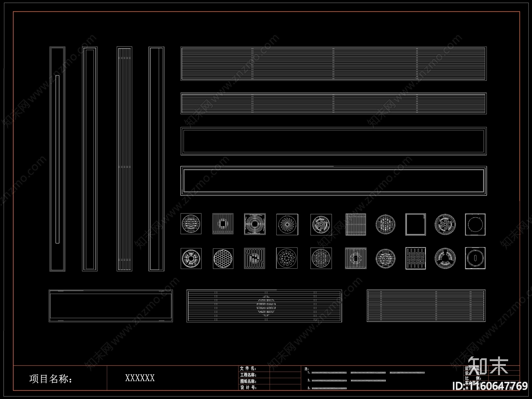Click the 设计号 field label
Screen dimensions: 532x399
pyautogui.click(x=248, y=387)
